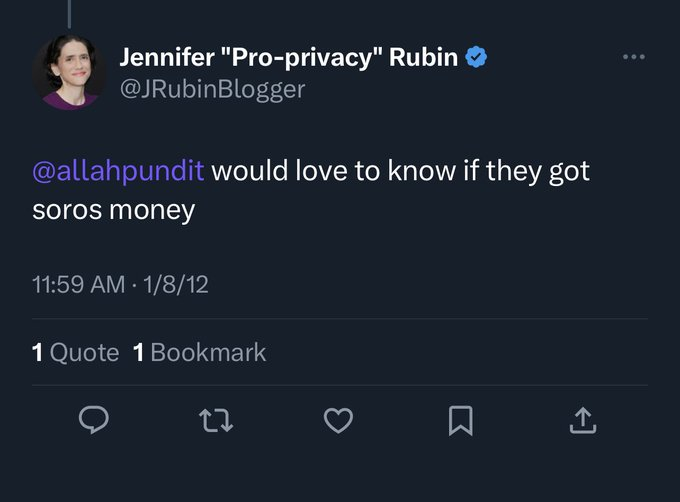Click the display name Jennifer "Pro-privacy" Rubin
This screenshot has width=680, height=502.
[289, 57]
